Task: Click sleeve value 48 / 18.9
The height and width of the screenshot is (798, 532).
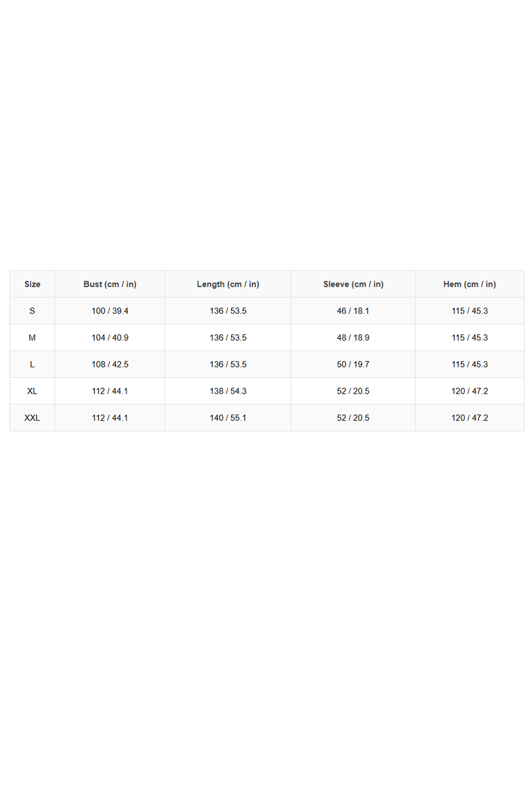Action: 353,338
